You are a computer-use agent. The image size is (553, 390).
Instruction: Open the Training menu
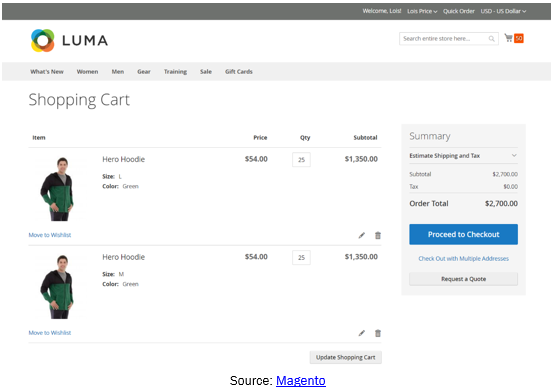[x=175, y=72]
